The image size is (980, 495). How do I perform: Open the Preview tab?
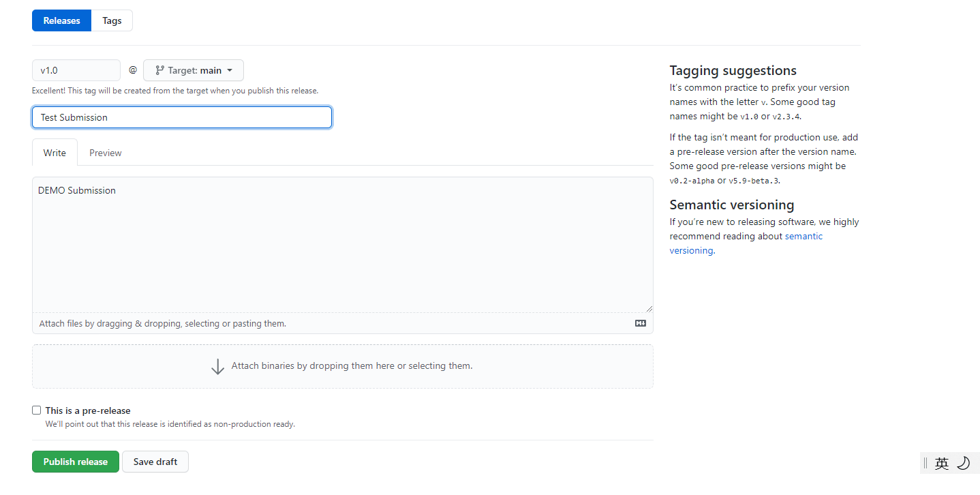[106, 153]
